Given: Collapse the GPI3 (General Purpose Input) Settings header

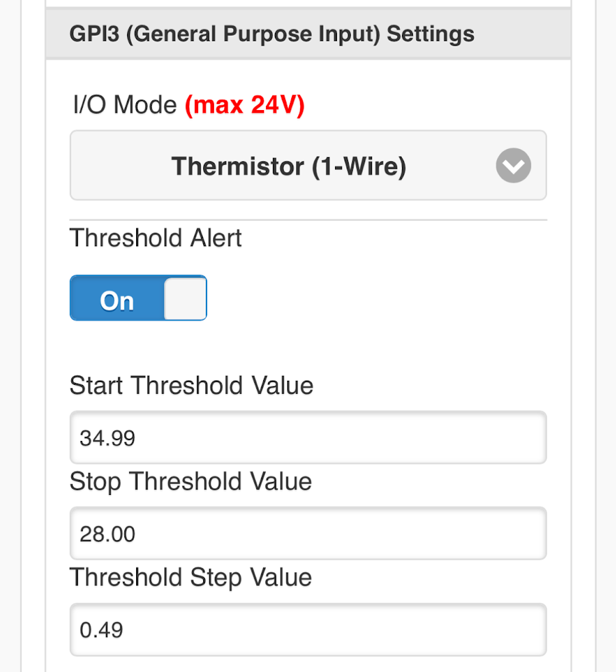Looking at the screenshot, I should click(x=308, y=34).
